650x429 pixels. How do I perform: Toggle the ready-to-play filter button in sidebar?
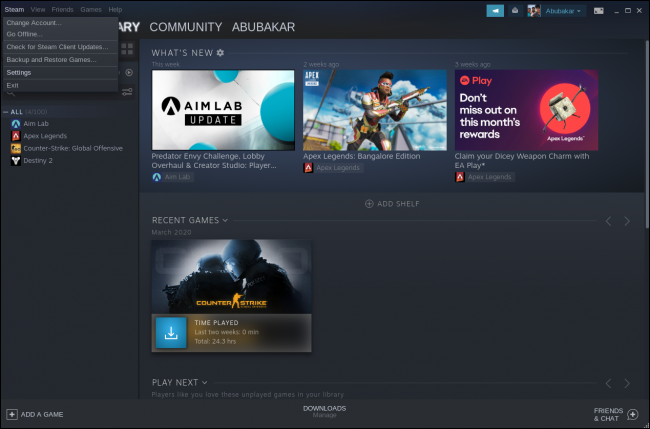click(128, 73)
